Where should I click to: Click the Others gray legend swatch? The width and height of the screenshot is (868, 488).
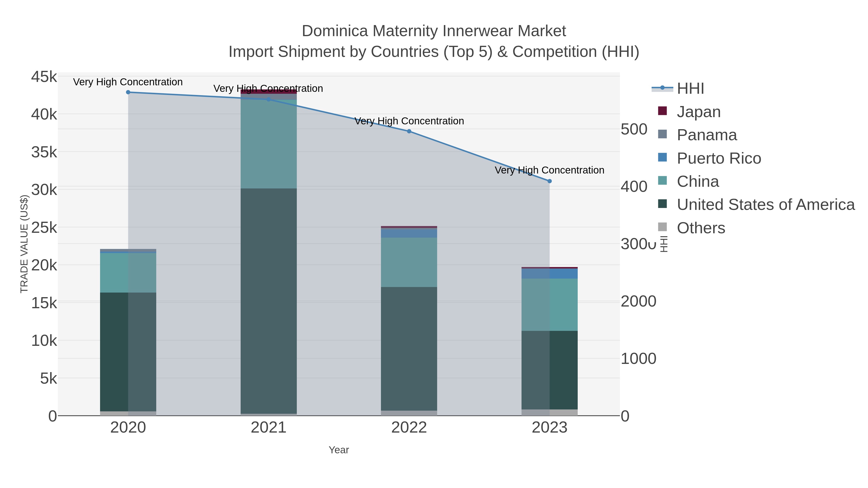(663, 227)
